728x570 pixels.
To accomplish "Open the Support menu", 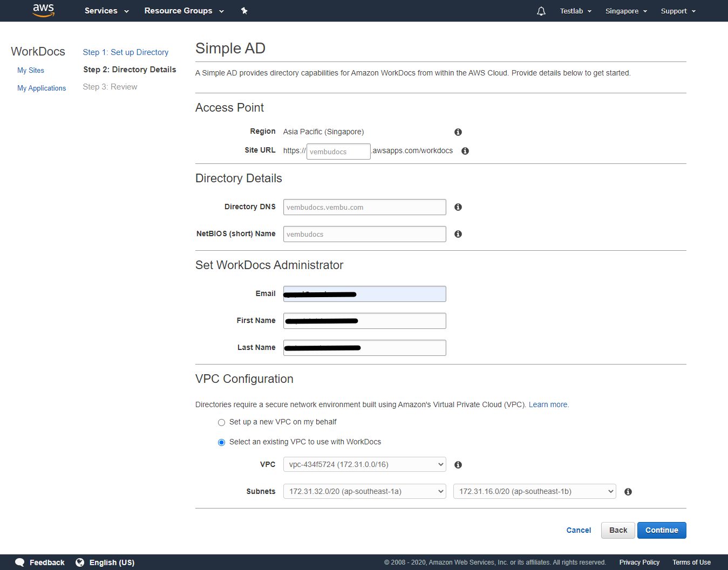I will click(x=678, y=11).
